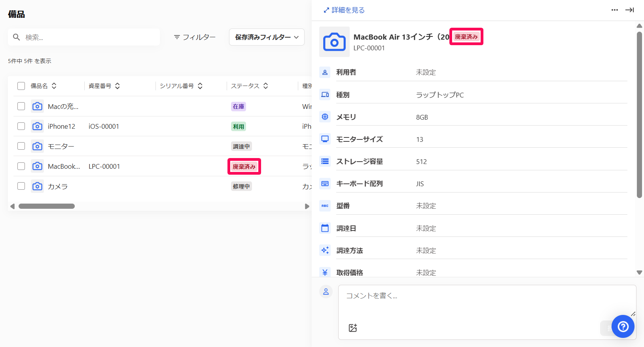Click the メモリ chip icon
This screenshot has height=347, width=644.
pos(325,117)
